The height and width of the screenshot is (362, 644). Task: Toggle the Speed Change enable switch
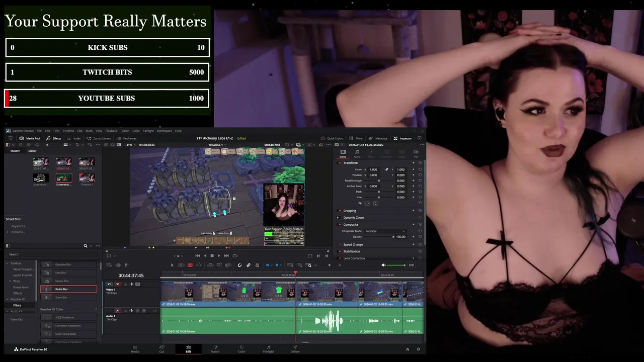point(339,244)
